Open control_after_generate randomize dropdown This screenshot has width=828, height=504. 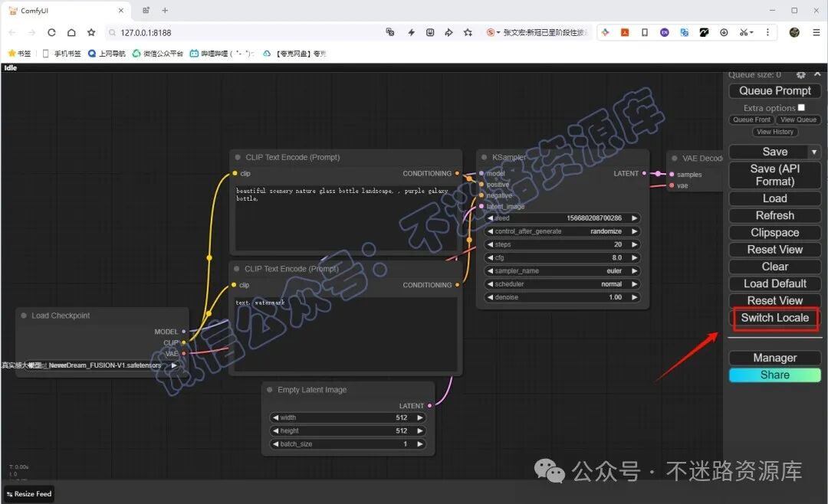tap(563, 231)
